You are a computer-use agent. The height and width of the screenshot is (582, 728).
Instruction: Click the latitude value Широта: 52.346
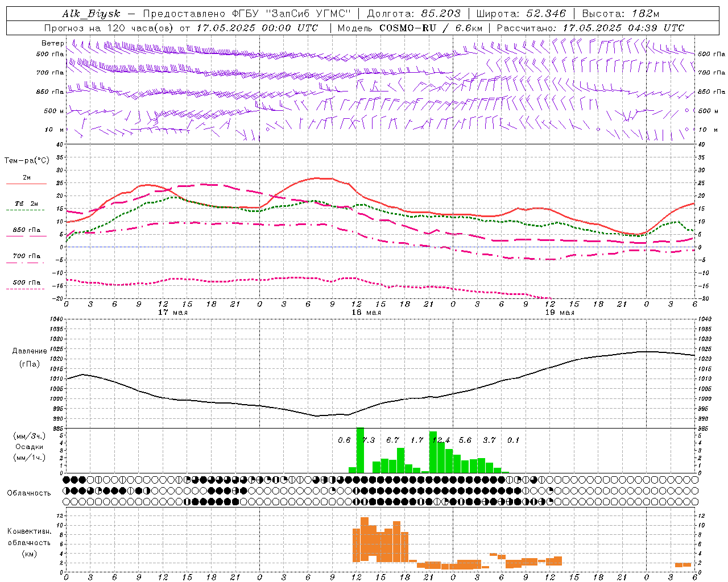pyautogui.click(x=521, y=14)
